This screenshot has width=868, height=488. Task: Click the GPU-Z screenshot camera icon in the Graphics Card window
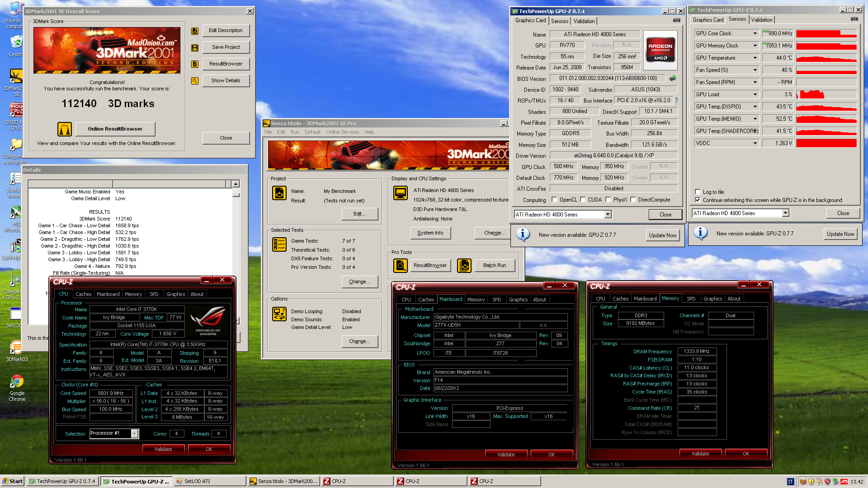pyautogui.click(x=677, y=20)
